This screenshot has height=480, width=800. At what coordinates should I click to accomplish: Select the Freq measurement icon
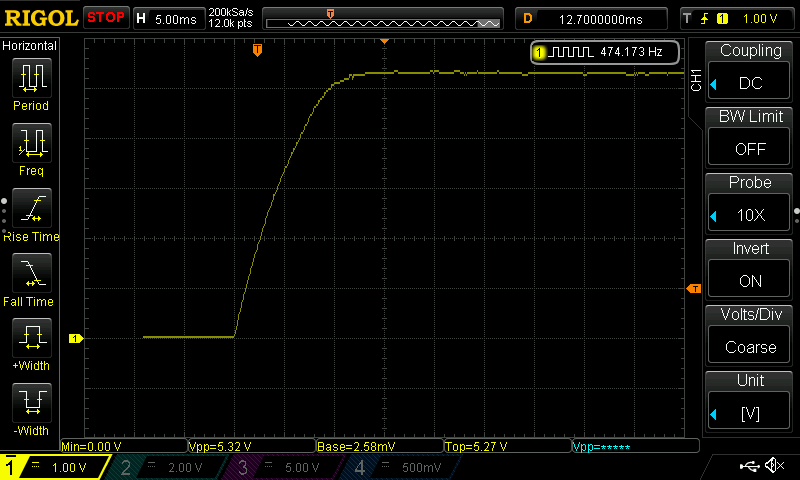(x=31, y=145)
